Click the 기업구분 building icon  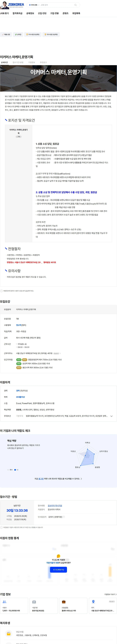[34, 602]
